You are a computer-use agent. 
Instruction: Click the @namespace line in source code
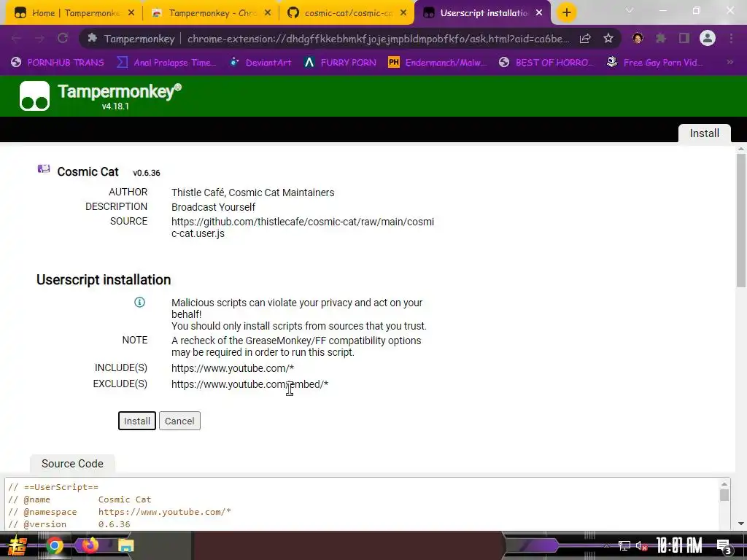tap(120, 512)
